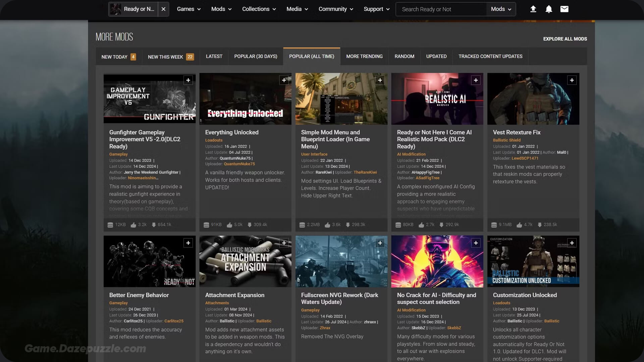This screenshot has width=644, height=362.
Task: Expand the Support dropdown menu
Action: [x=377, y=9]
